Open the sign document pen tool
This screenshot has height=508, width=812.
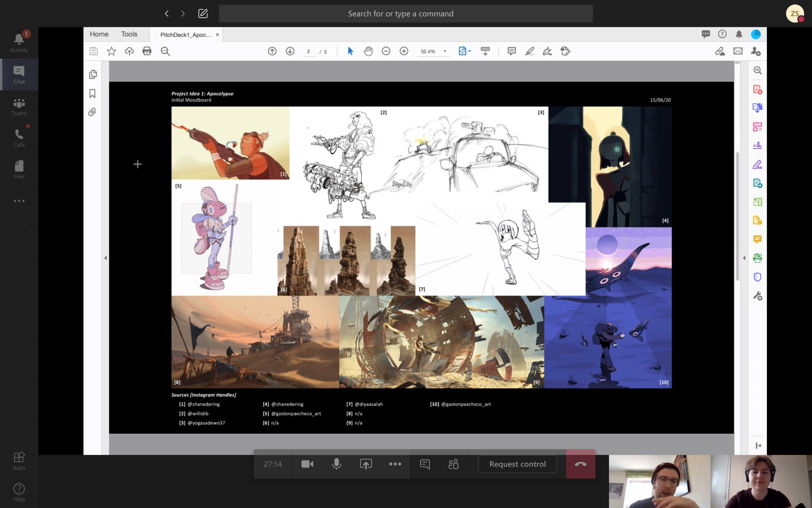(547, 51)
